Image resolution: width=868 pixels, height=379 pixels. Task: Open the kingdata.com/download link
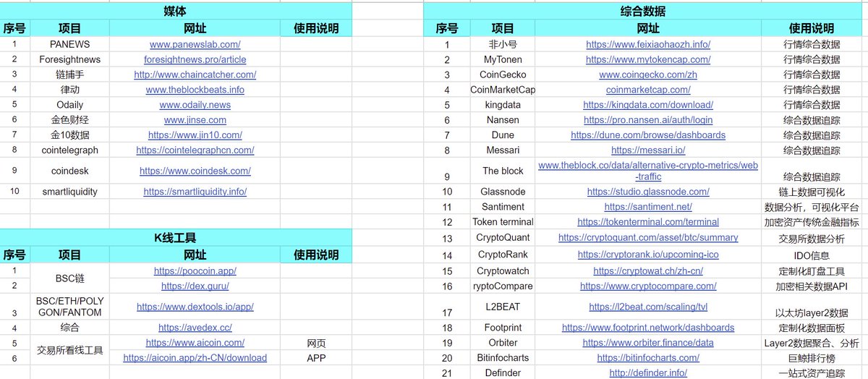coord(648,105)
